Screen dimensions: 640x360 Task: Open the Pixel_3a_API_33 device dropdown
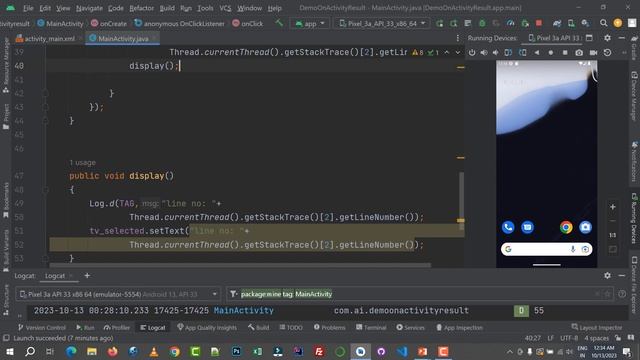(x=382, y=24)
